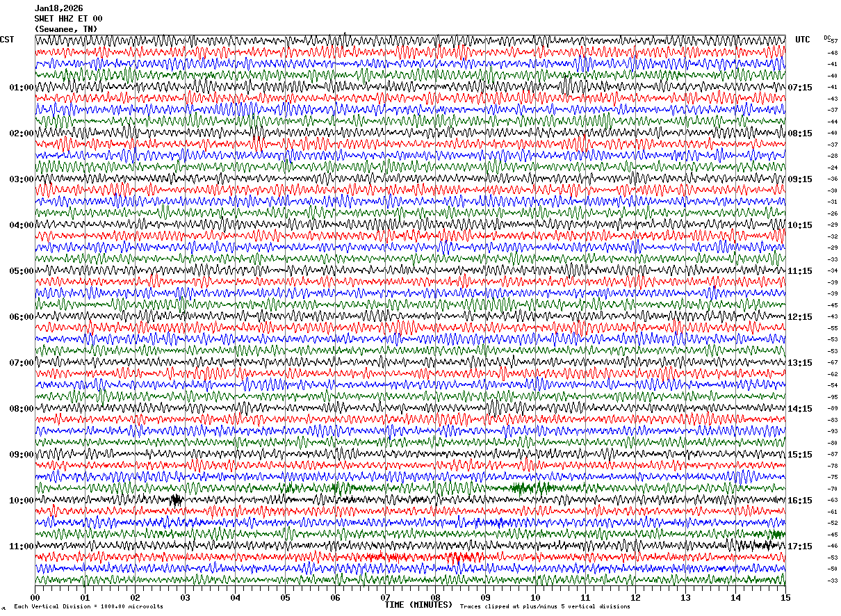841x616 pixels.
Task: Select the 03:00 CST row label
Action: click(22, 179)
